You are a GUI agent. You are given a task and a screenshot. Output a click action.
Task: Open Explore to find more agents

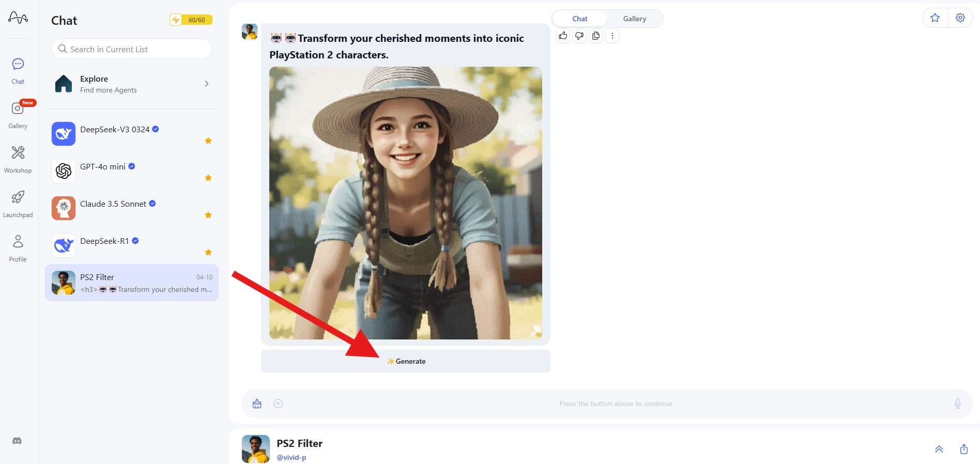[x=132, y=84]
